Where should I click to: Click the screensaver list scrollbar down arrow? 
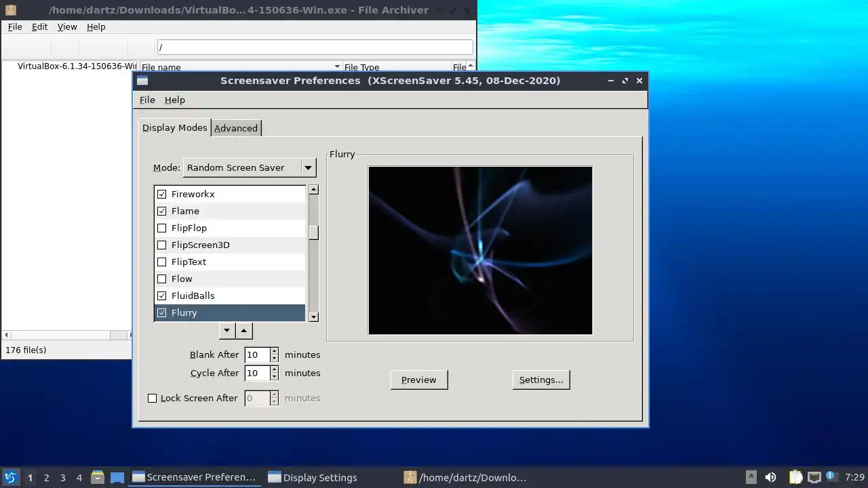click(313, 317)
